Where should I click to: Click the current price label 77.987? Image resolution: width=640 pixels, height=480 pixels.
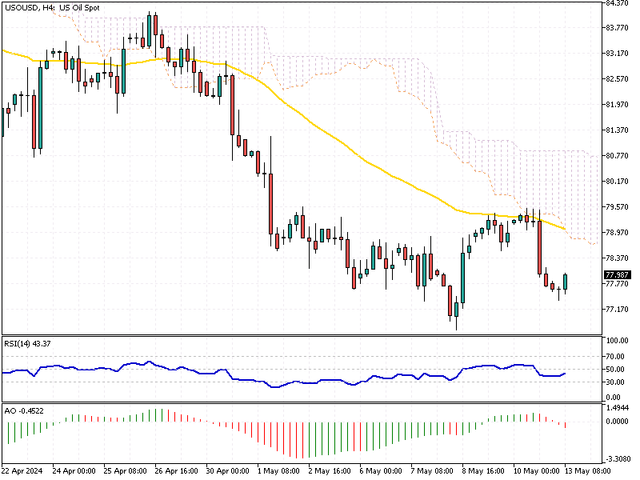click(x=617, y=275)
